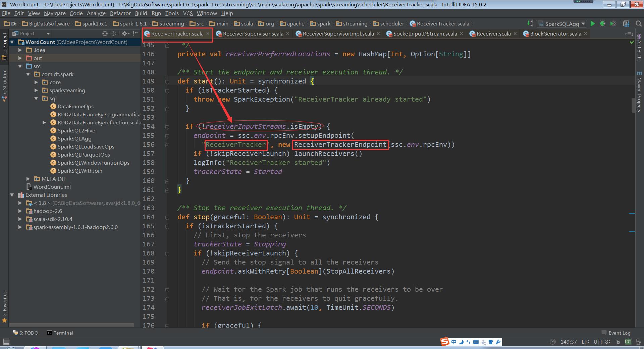The image size is (644, 349).
Task: Select DataFrameOps object in project tree
Action: (x=75, y=106)
